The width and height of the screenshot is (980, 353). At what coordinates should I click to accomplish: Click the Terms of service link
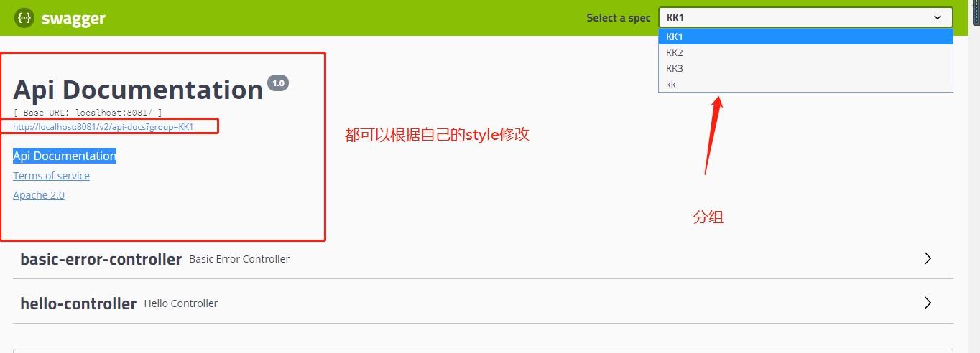click(51, 176)
